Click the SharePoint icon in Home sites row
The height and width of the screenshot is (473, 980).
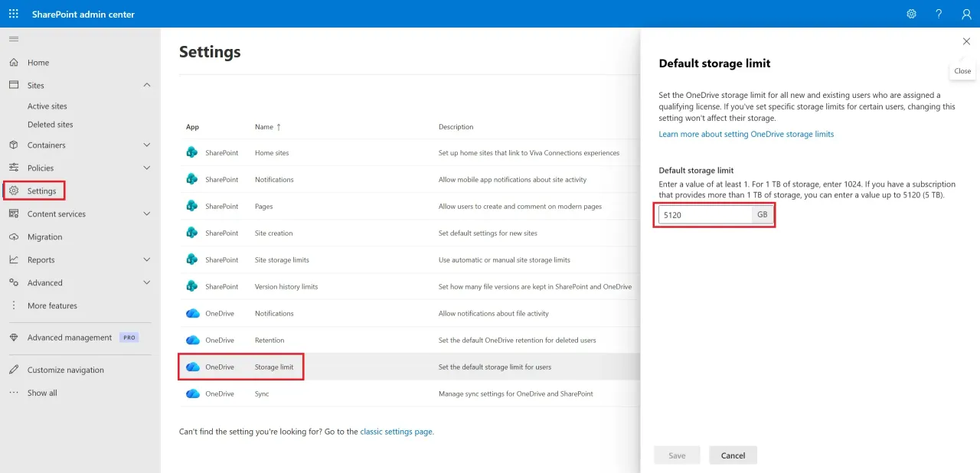tap(192, 153)
